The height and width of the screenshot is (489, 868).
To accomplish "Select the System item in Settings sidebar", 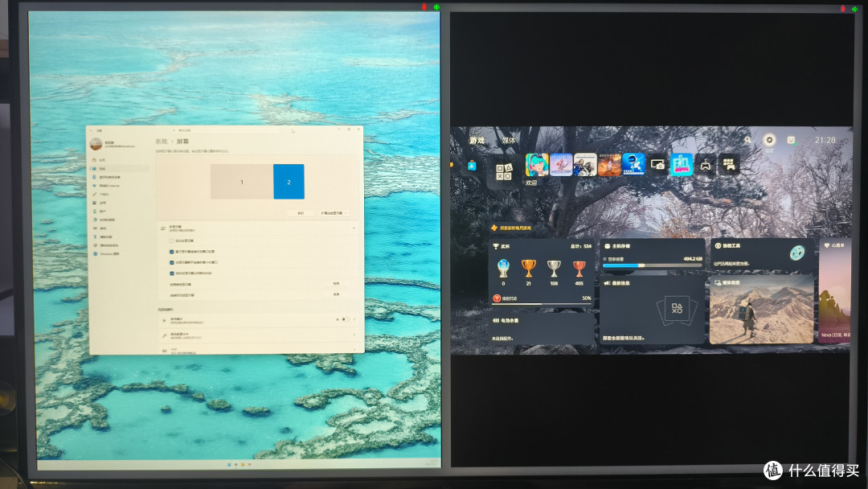I will pyautogui.click(x=120, y=168).
